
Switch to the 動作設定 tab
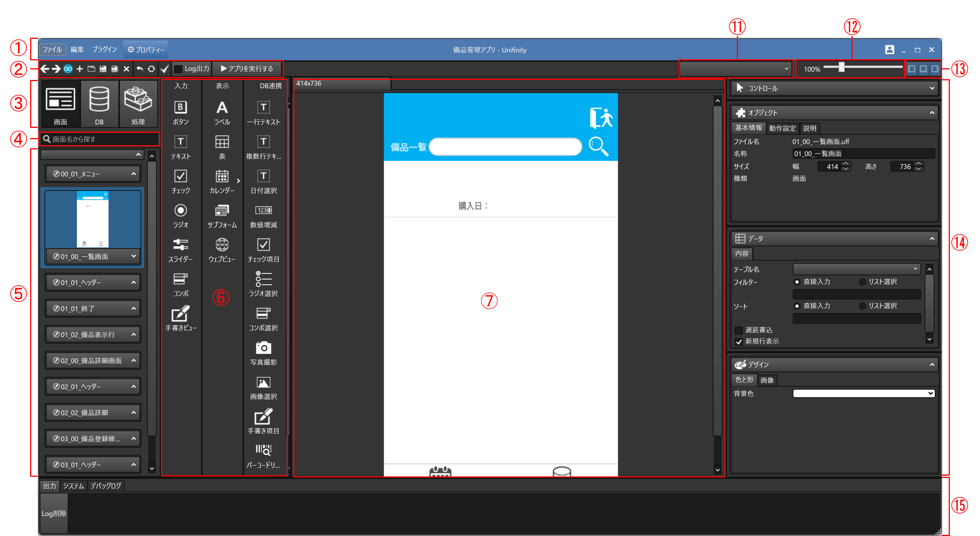click(x=782, y=128)
